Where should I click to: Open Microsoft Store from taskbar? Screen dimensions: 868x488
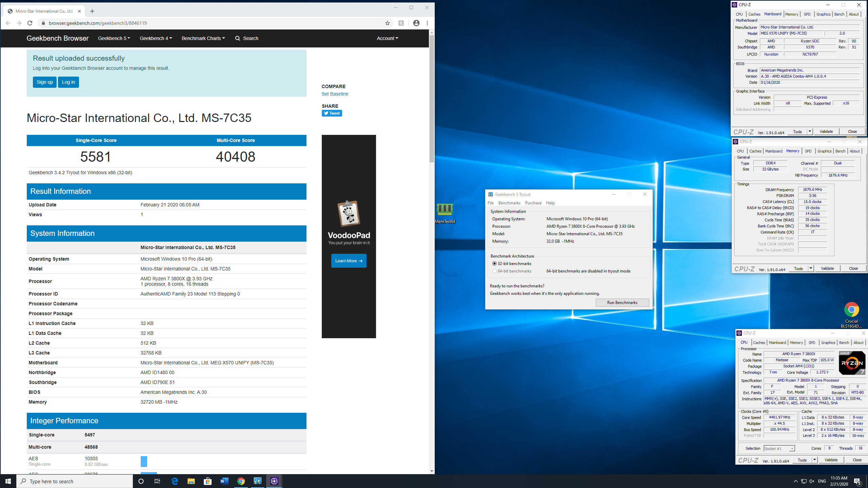208,481
